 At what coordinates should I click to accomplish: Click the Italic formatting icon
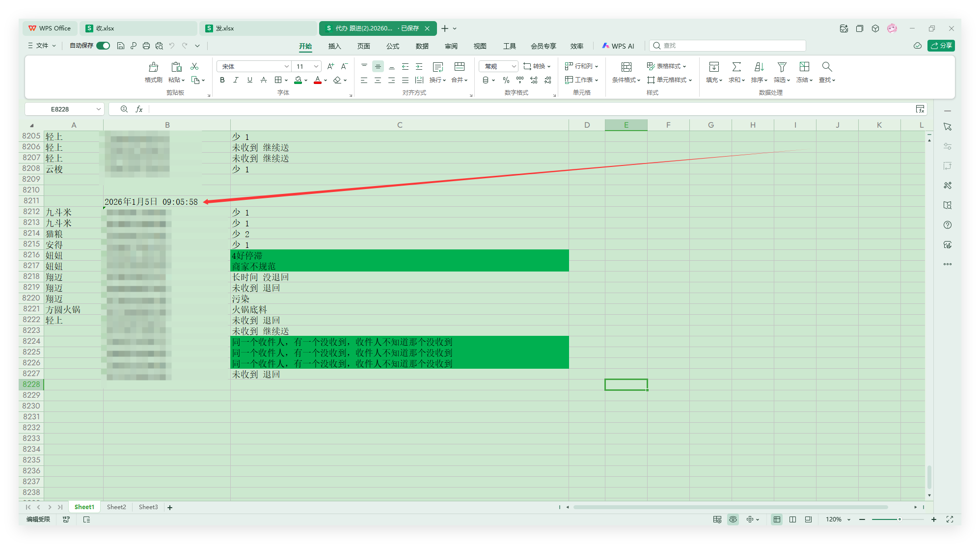(236, 80)
